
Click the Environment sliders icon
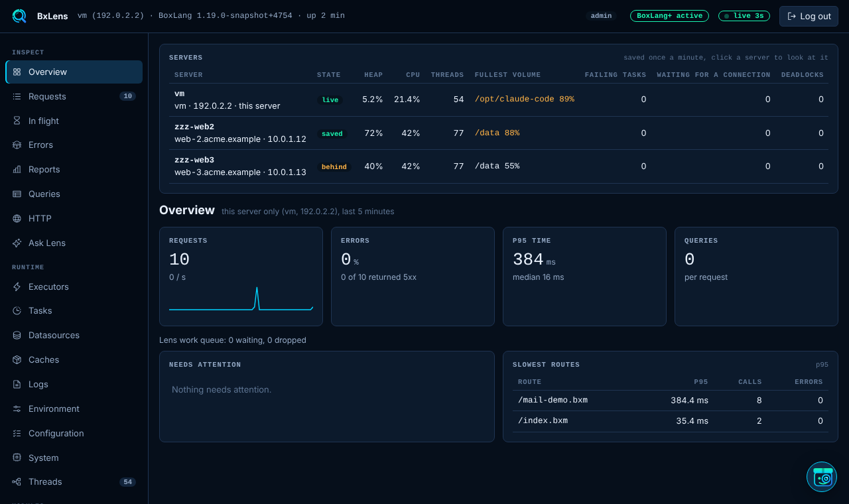point(17,409)
